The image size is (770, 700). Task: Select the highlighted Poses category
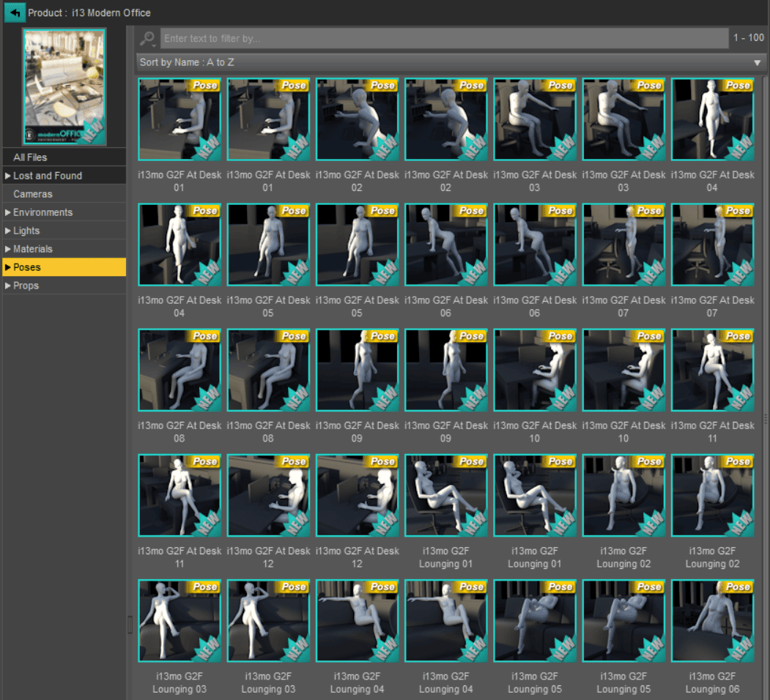[27, 267]
